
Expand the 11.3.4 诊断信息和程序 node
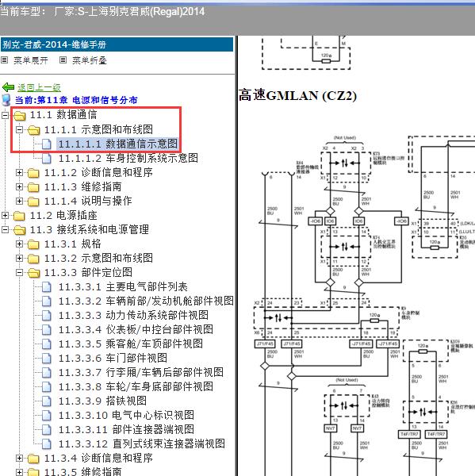point(19,458)
